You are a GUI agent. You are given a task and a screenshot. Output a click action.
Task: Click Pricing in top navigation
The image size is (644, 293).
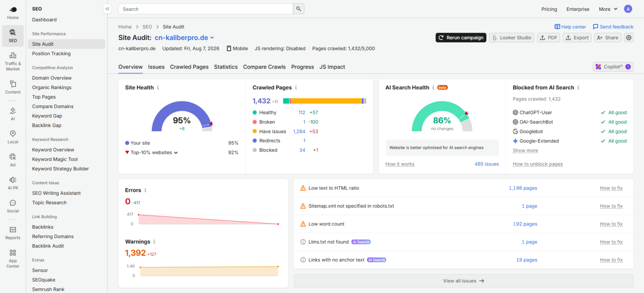[549, 9]
